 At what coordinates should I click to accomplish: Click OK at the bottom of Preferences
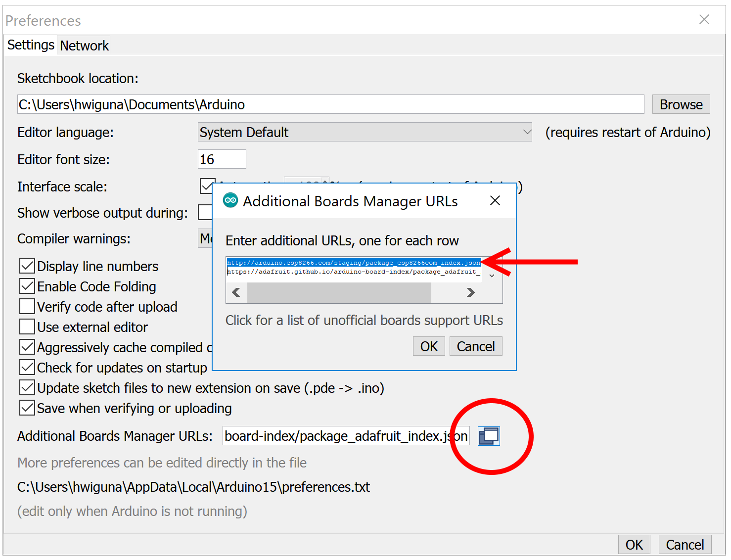634,545
